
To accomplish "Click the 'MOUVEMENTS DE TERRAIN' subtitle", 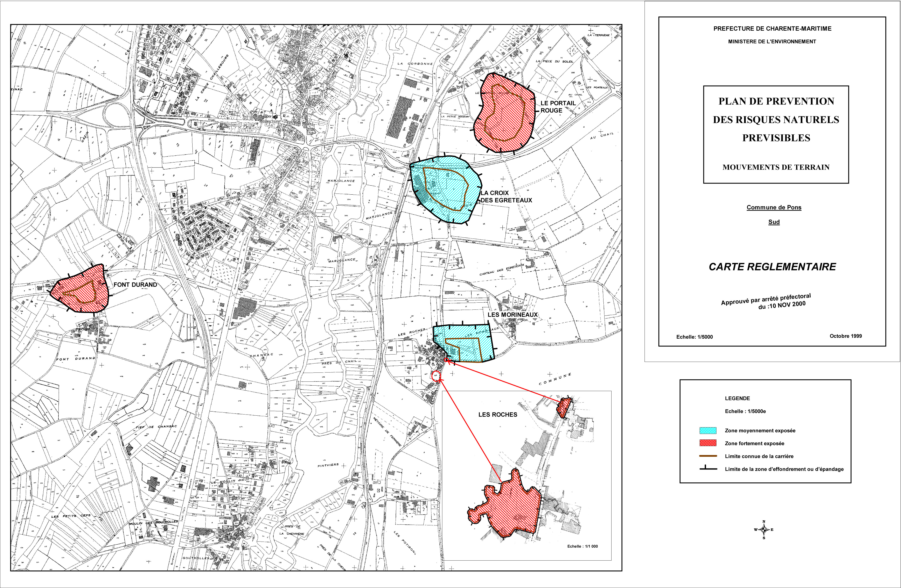I will 776,167.
